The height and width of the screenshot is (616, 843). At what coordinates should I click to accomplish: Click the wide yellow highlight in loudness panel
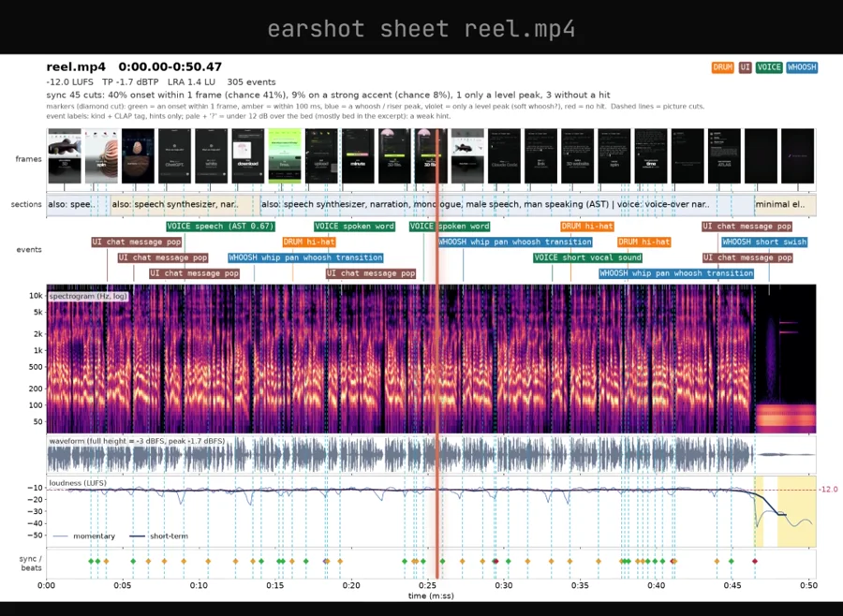coord(797,511)
